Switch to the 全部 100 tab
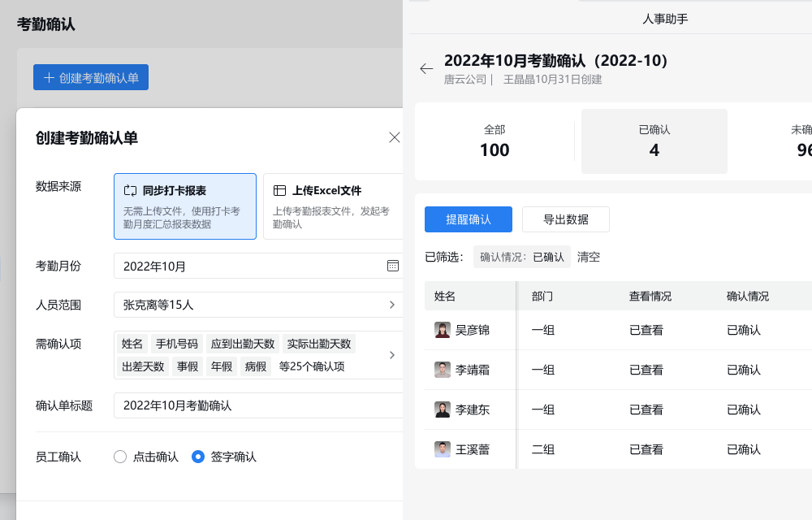 coord(495,141)
